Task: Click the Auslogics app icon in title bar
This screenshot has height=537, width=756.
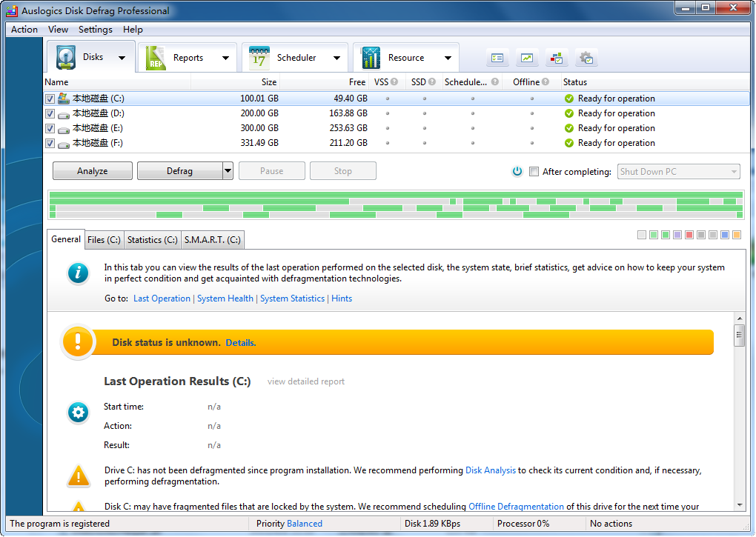Action: tap(12, 10)
